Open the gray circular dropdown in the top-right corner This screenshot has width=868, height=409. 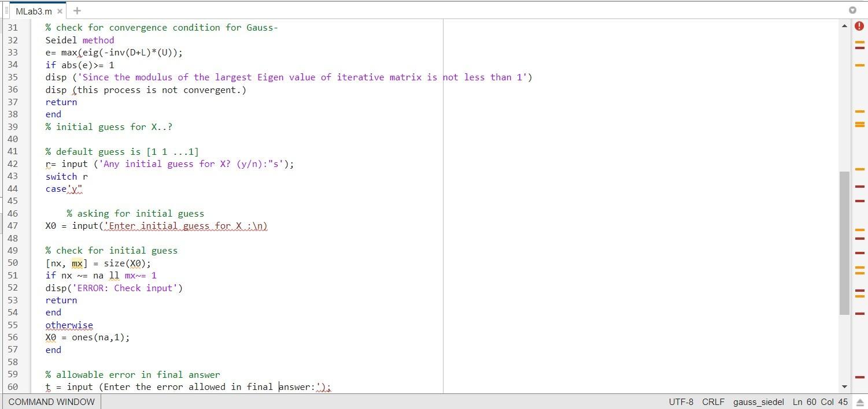pos(853,10)
